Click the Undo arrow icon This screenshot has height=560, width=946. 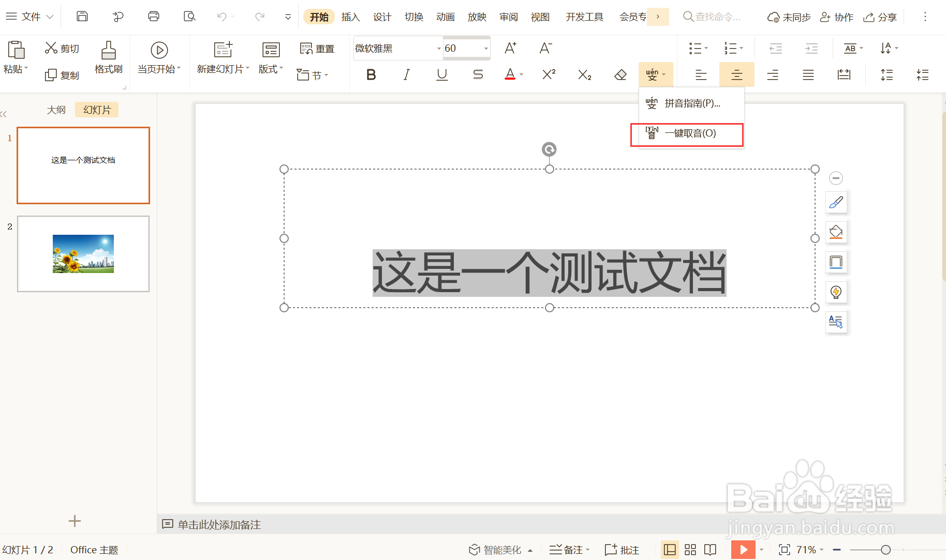pos(222,17)
